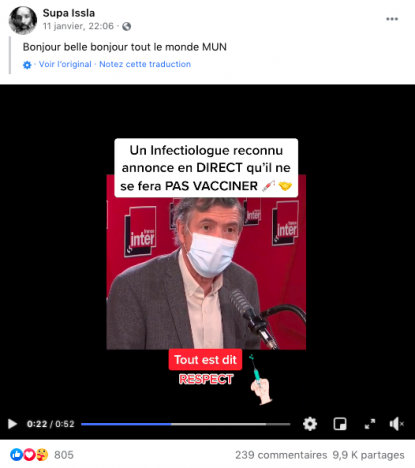Open Supa Issla profile name
Image resolution: width=415 pixels, height=468 pixels.
[69, 13]
